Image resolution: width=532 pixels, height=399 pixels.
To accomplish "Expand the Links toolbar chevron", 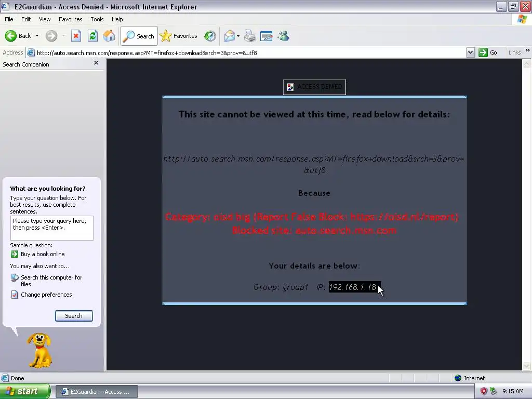I will (x=528, y=50).
